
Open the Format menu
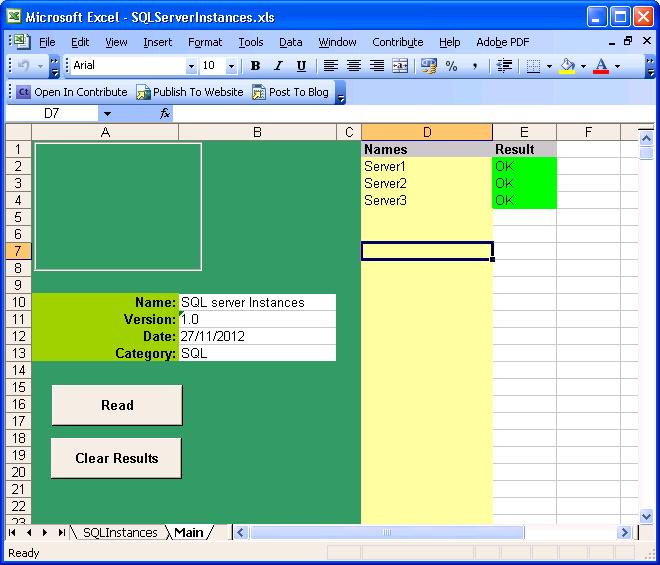click(205, 42)
